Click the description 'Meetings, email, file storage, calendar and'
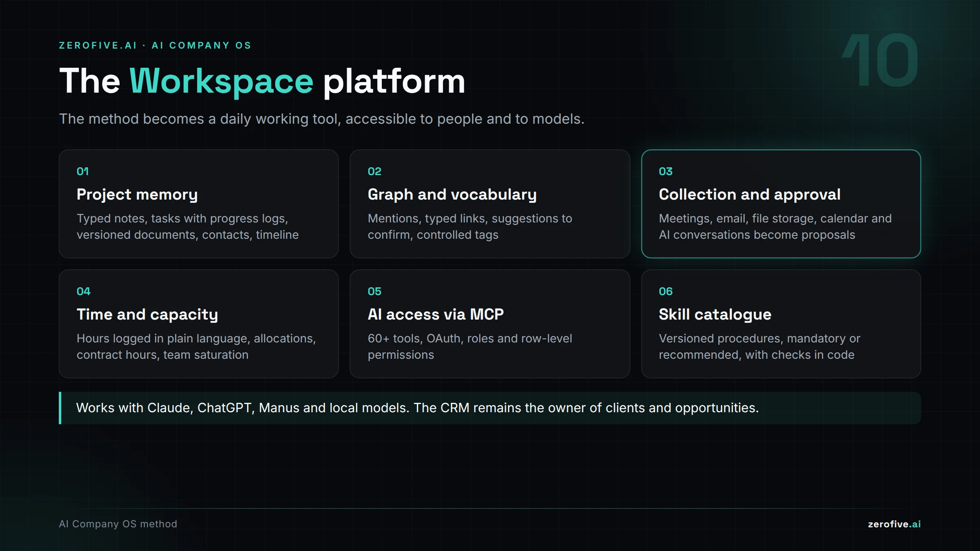 (x=775, y=227)
